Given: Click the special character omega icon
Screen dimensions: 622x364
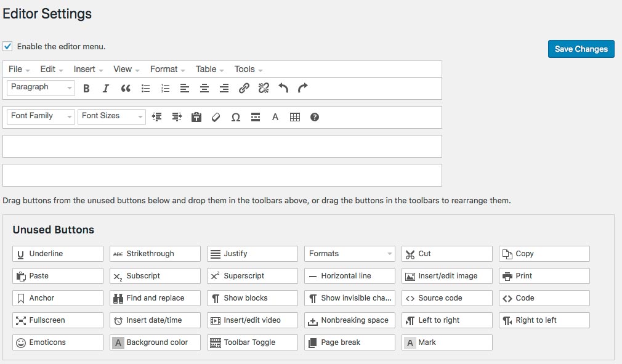Looking at the screenshot, I should (x=236, y=118).
